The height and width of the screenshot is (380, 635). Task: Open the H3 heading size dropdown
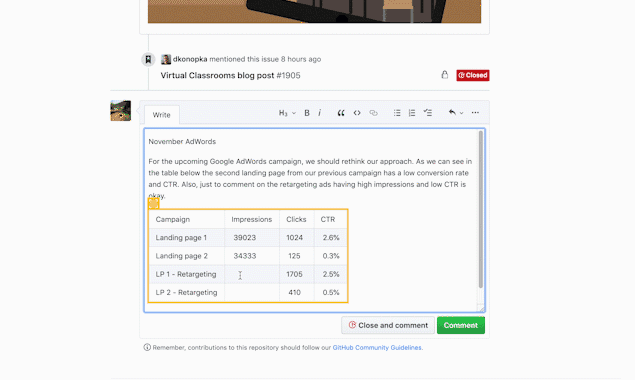pyautogui.click(x=287, y=113)
